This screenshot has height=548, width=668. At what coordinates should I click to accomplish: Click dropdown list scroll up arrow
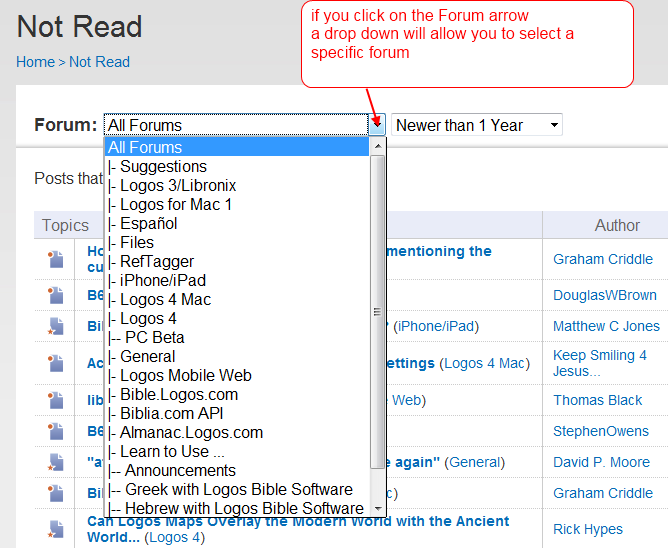click(x=377, y=146)
